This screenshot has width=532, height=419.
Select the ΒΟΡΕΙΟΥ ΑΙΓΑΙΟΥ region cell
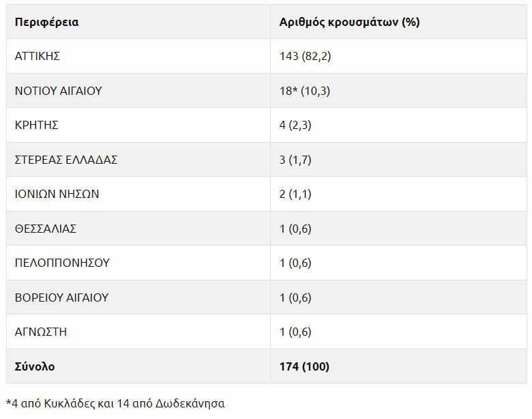pos(61,298)
